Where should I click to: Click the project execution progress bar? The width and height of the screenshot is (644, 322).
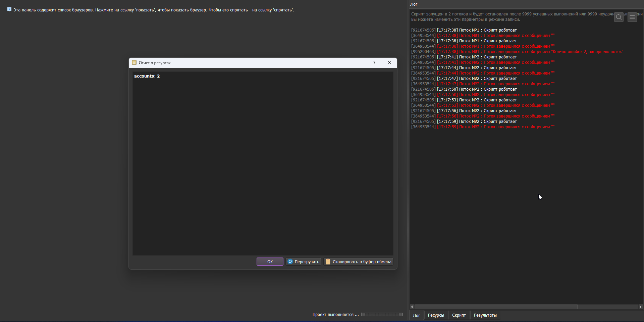(x=382, y=314)
